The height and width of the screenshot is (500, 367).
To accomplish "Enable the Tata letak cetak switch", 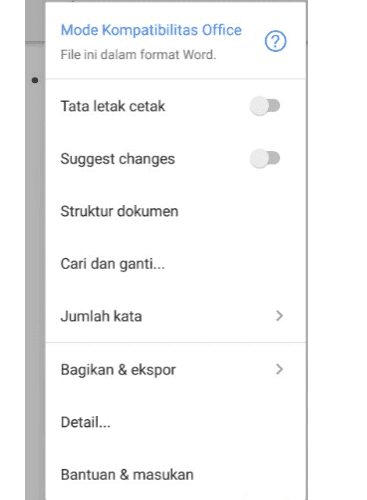I will [x=265, y=106].
